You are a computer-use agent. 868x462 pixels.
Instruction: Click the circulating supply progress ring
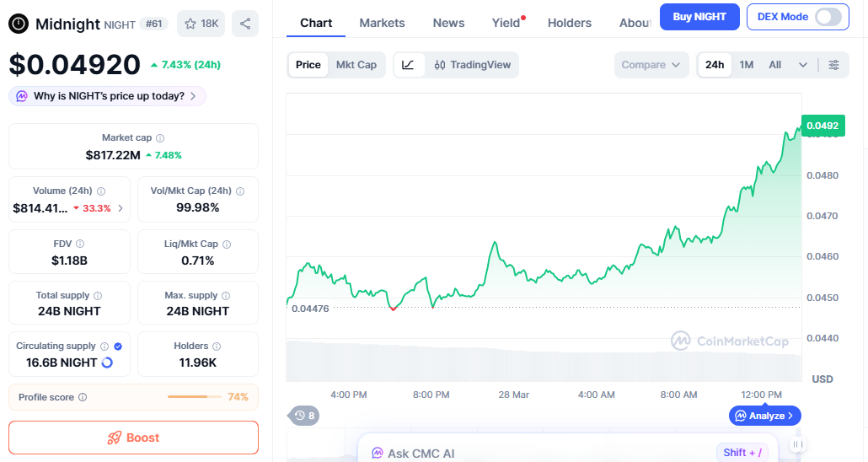[x=107, y=363]
